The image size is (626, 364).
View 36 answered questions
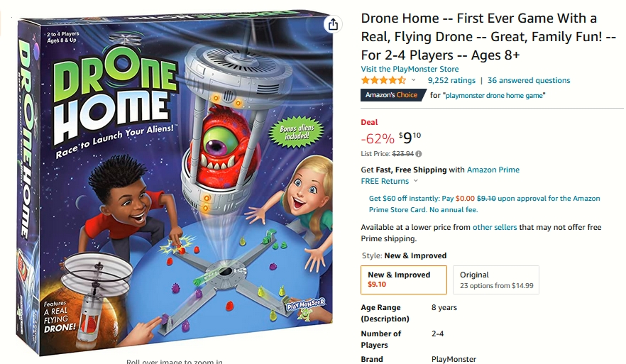(x=529, y=80)
